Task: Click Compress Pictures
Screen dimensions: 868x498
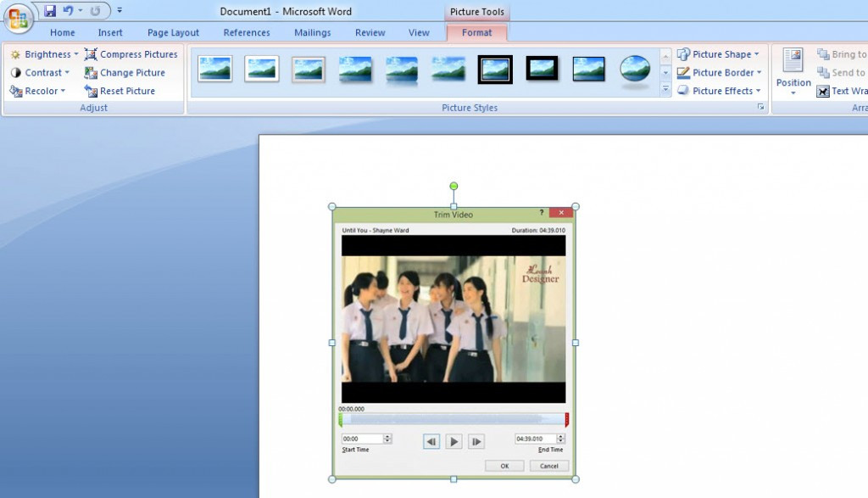Action: [131, 54]
